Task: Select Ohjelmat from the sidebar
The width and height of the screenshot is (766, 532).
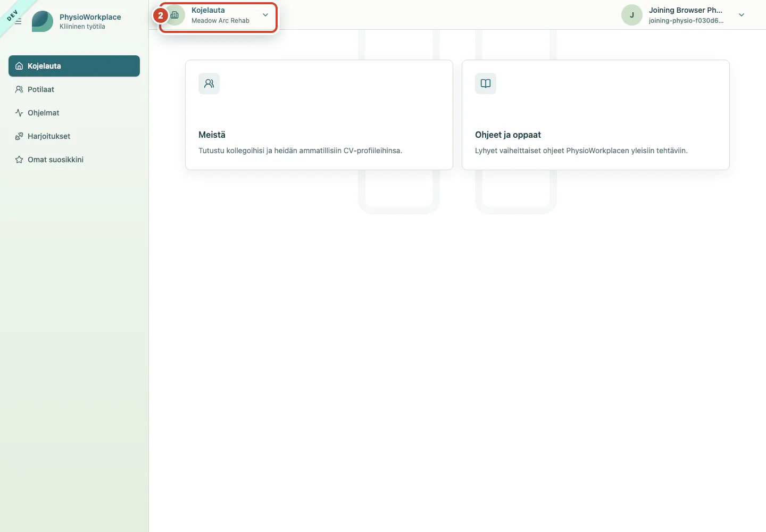Action: (74, 113)
